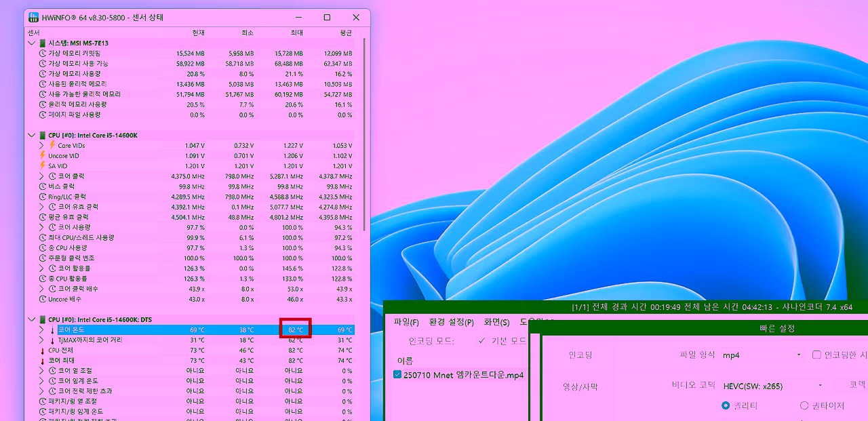The height and width of the screenshot is (421, 868).
Task: Open the 파일(F) menu in 샤나인코더
Action: [406, 321]
